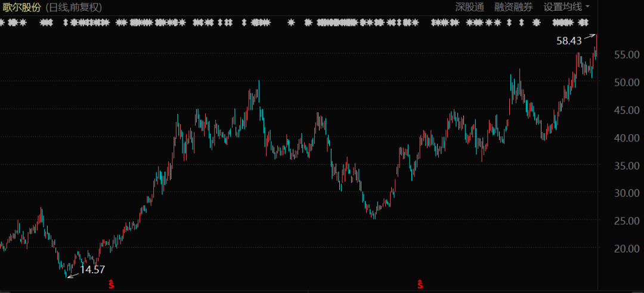Open the 设置均线 moving average dropdown

[x=566, y=7]
